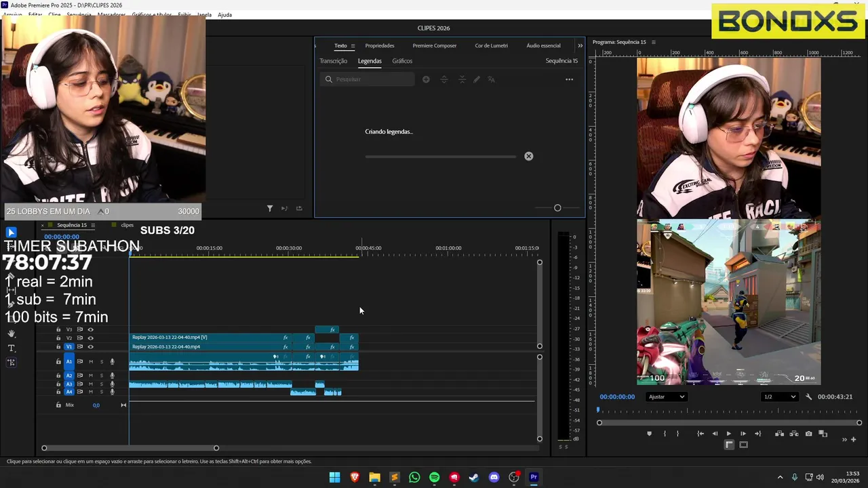The width and height of the screenshot is (868, 488).
Task: Switch to Premiere Composer tab
Action: point(435,46)
